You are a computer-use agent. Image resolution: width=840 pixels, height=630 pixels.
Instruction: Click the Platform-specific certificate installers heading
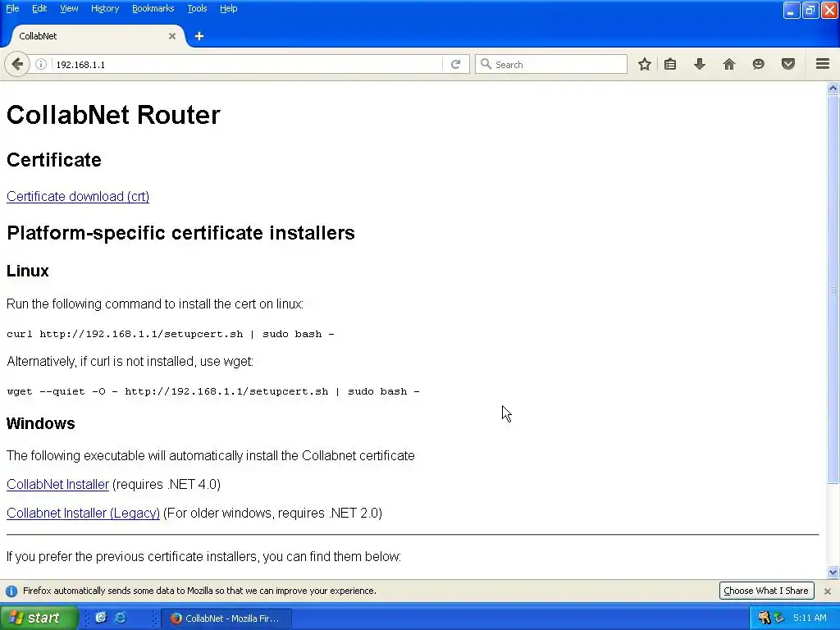[x=180, y=233]
